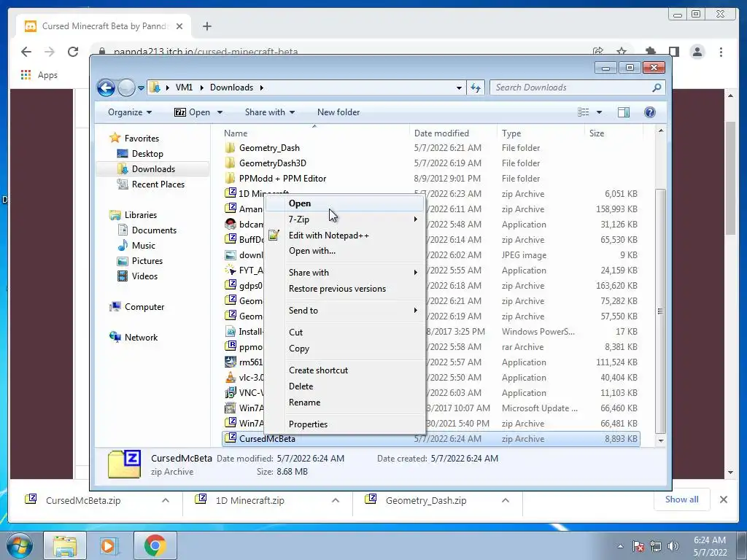Viewport: 747px width, 560px height.
Task: Select the GeometryDash3D folder
Action: [x=273, y=163]
